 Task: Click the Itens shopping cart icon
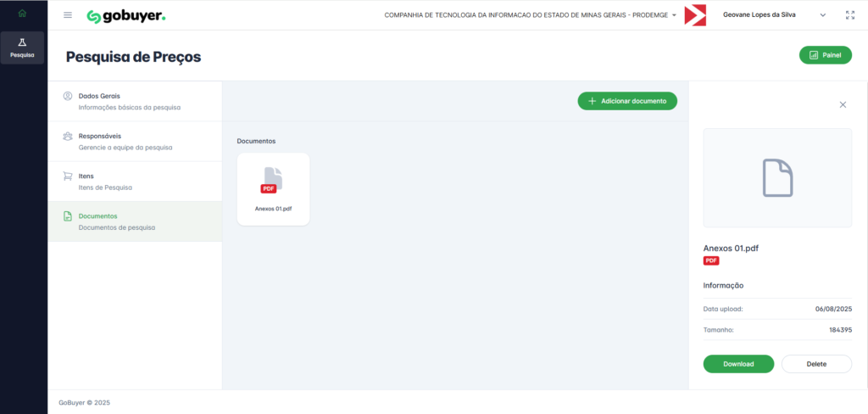[x=68, y=176]
